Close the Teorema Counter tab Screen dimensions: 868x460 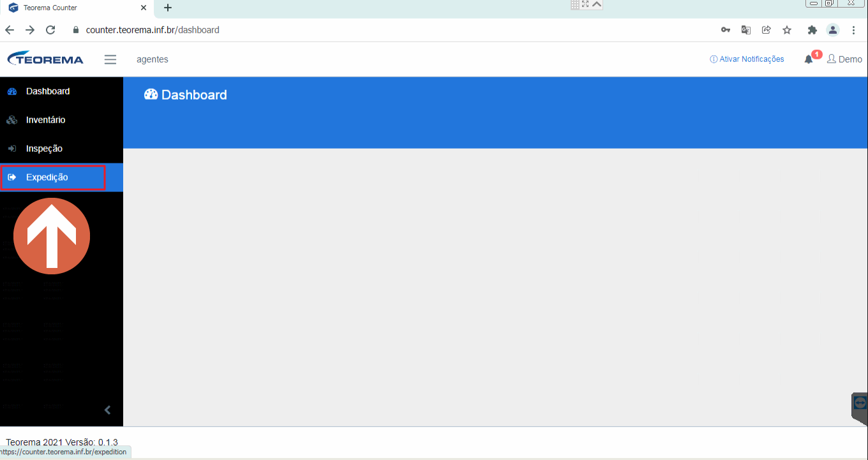(x=144, y=8)
